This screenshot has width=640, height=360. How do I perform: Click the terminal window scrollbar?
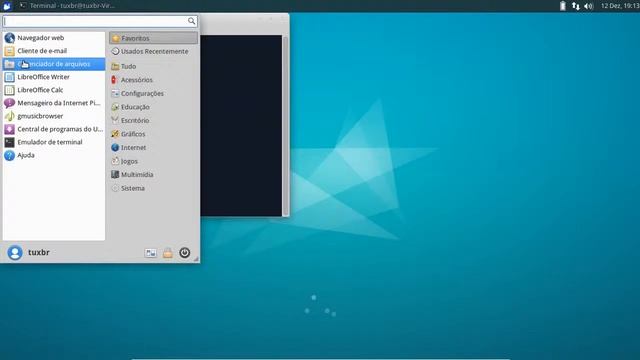[286, 126]
